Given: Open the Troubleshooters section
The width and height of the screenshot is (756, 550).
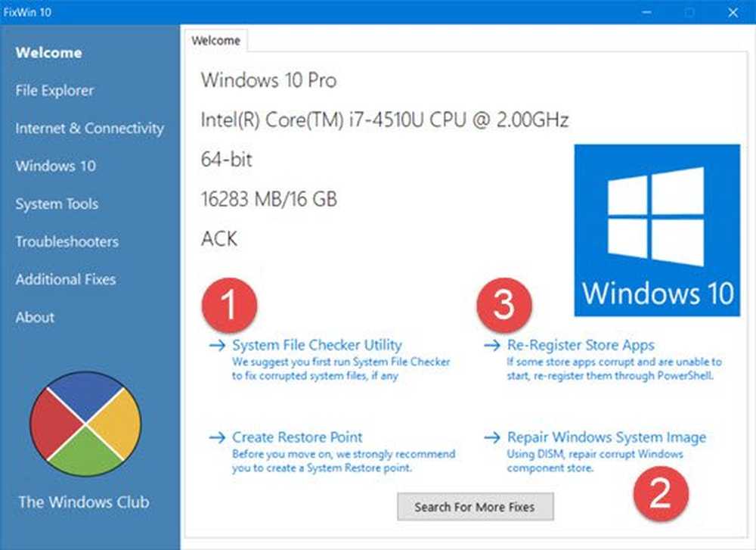Looking at the screenshot, I should point(67,241).
